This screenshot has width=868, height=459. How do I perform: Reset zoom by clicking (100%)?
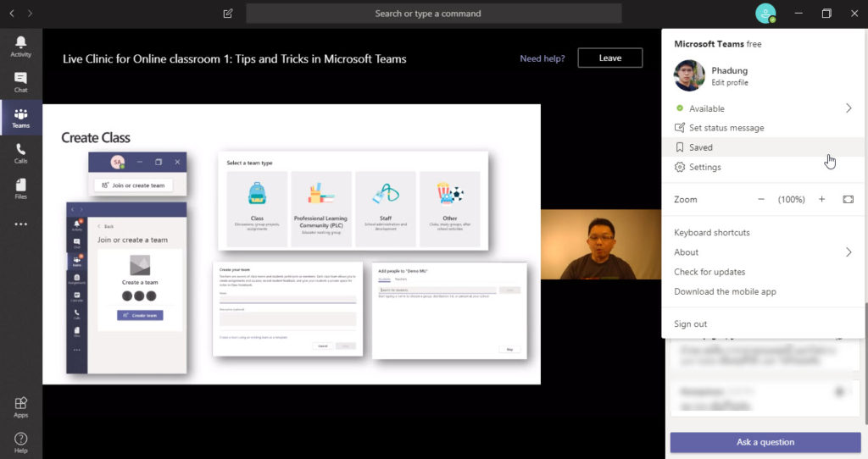791,199
